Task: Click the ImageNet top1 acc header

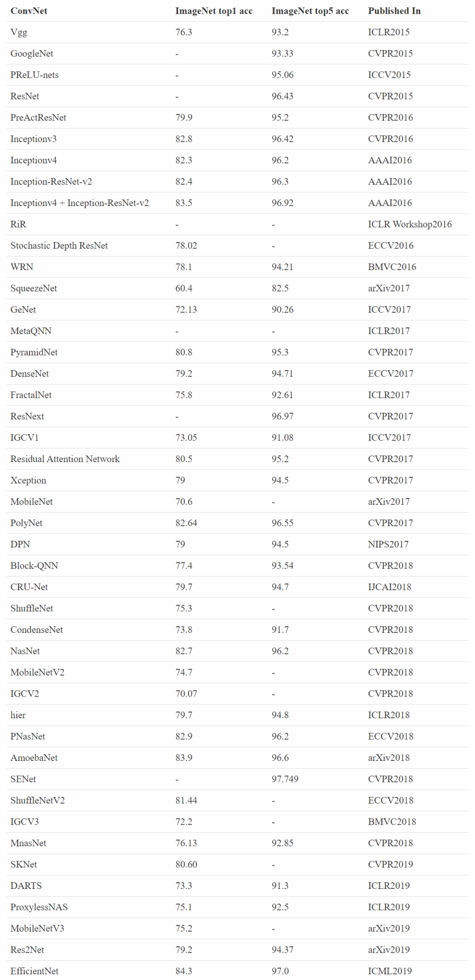Action: (x=214, y=11)
